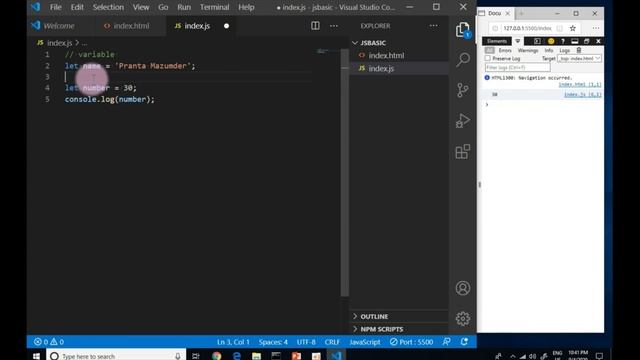Open the Extensions view
This screenshot has height=360, width=640.
pyautogui.click(x=462, y=151)
